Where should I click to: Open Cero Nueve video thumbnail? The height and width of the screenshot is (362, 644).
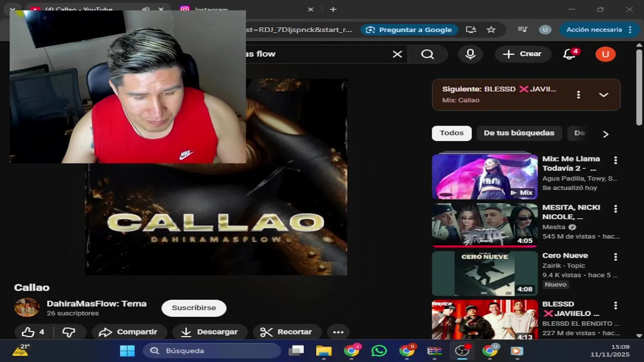point(485,273)
